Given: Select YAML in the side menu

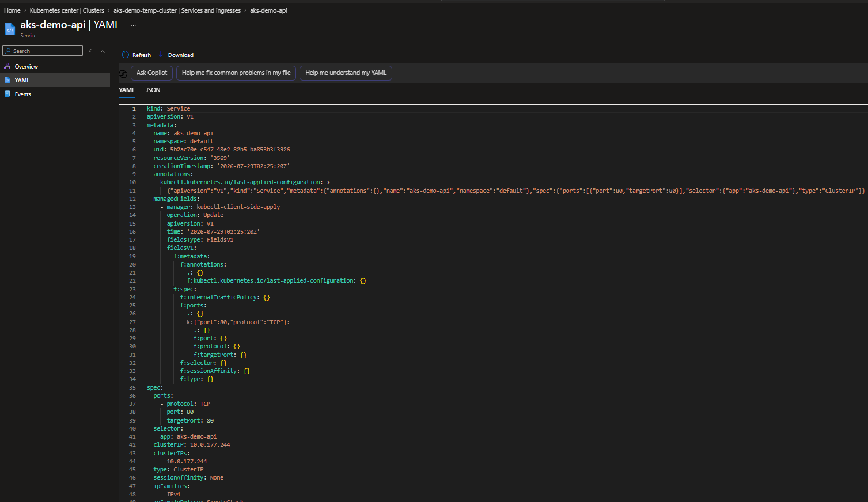Looking at the screenshot, I should click(x=55, y=80).
